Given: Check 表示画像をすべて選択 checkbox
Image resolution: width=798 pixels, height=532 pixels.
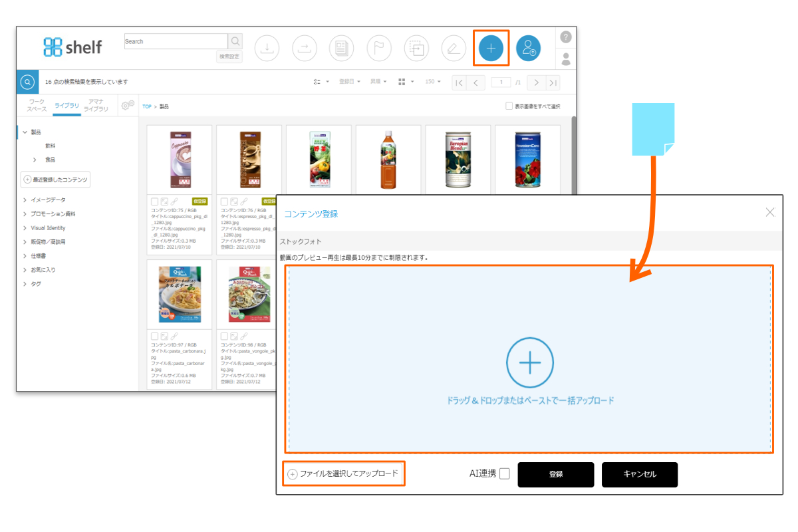Looking at the screenshot, I should (x=509, y=106).
